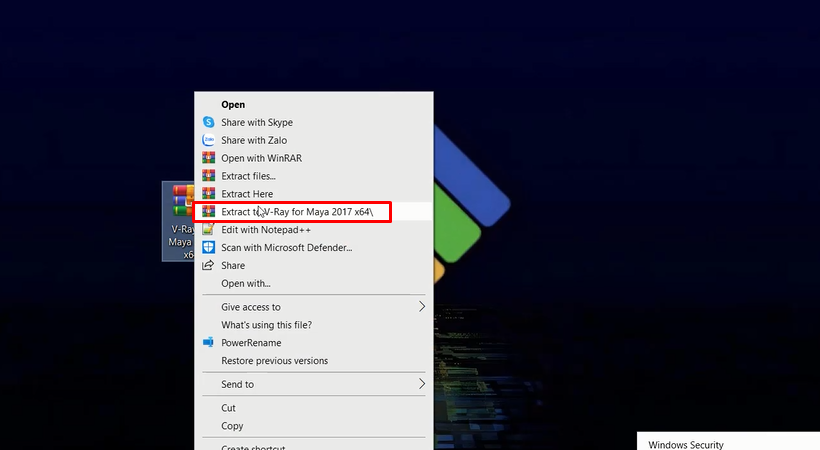Click the WinRAR icon beside Open with WinRAR
Viewport: 820px width, 450px height.
pos(209,158)
